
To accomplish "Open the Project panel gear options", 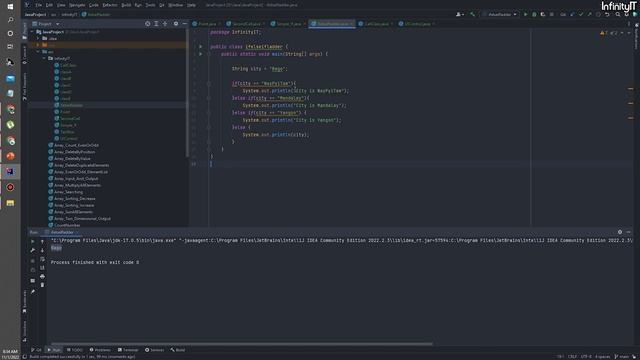I will pos(176,24).
